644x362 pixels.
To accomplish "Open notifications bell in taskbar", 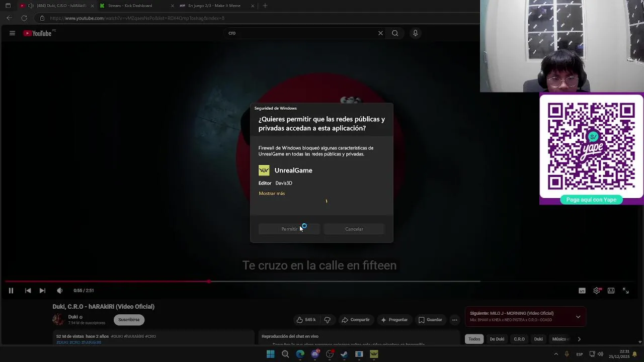I will (x=635, y=354).
